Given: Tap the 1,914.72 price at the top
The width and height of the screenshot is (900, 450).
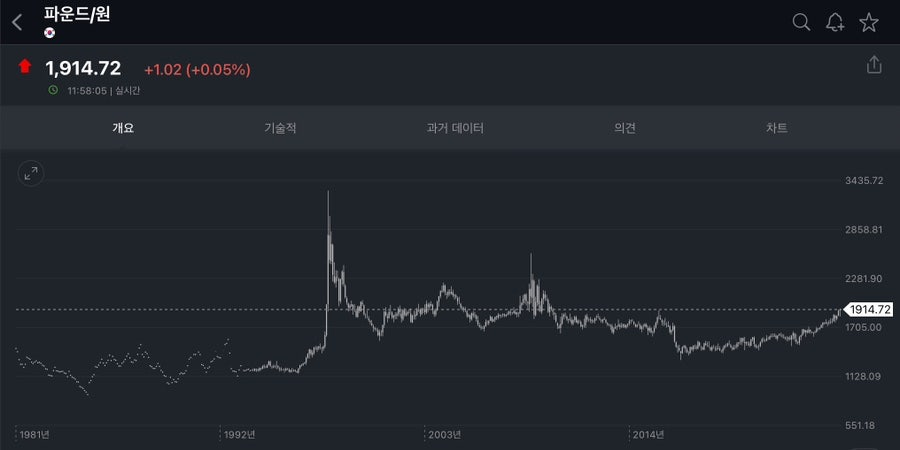Looking at the screenshot, I should click(x=83, y=68).
